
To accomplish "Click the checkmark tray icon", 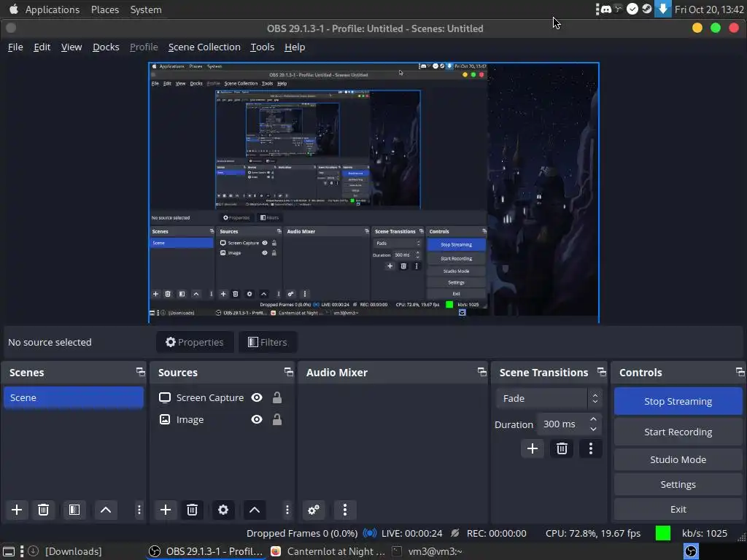I will point(632,9).
